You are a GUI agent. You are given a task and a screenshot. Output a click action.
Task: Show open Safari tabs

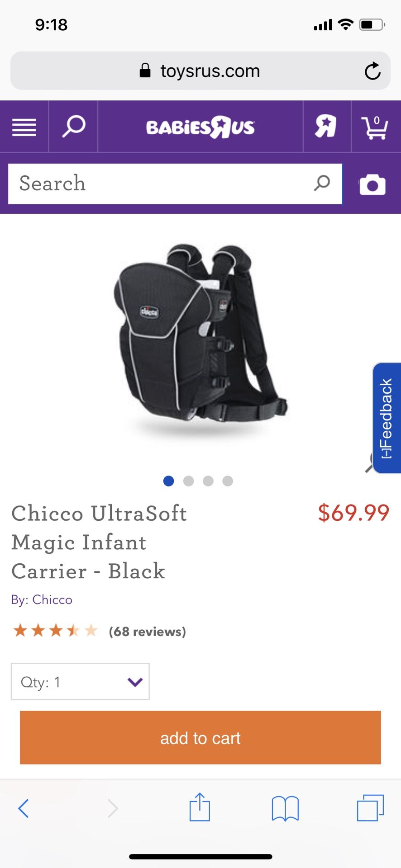coord(370,807)
